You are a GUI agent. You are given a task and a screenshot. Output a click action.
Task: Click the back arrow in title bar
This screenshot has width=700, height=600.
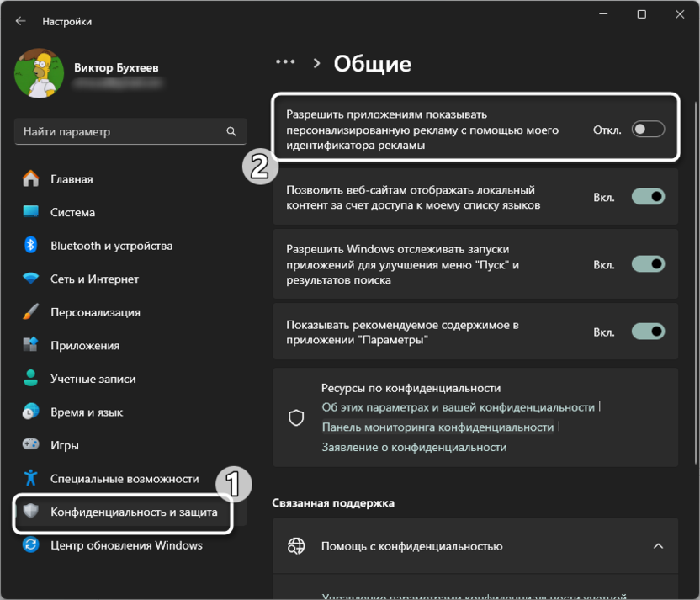[20, 21]
